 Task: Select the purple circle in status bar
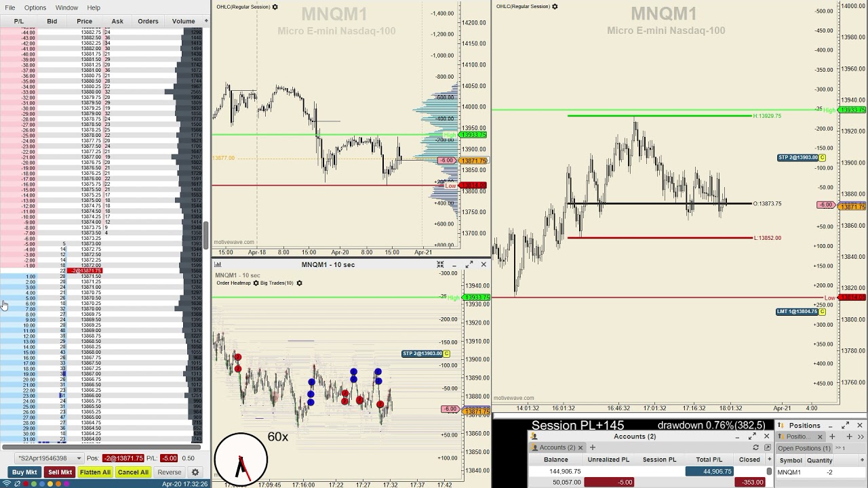(x=66, y=483)
